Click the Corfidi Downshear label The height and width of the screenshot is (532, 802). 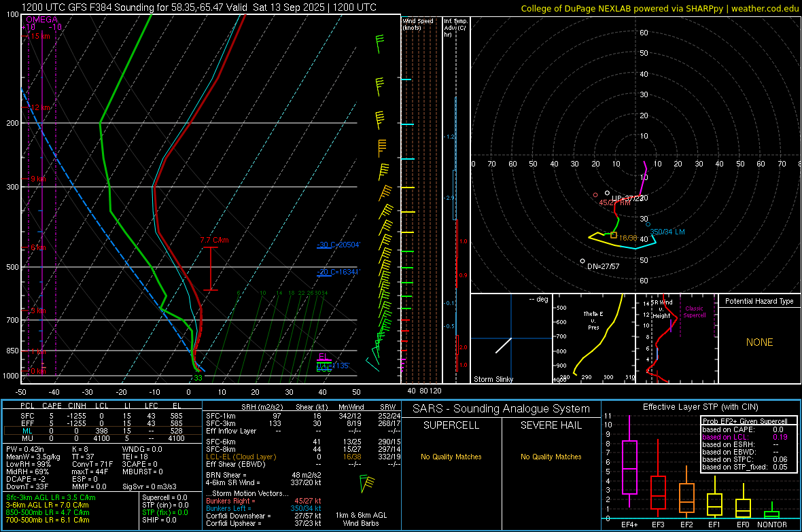pos(236,516)
